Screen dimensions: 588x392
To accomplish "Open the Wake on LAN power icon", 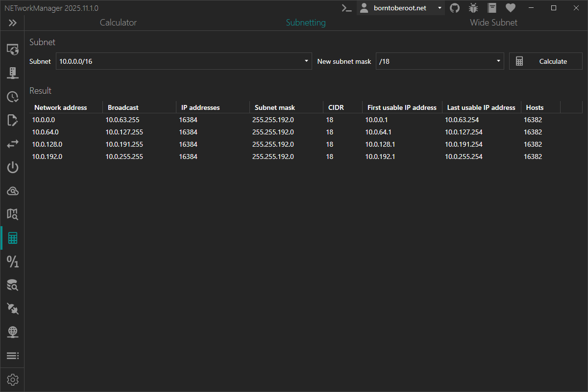I will click(x=12, y=167).
